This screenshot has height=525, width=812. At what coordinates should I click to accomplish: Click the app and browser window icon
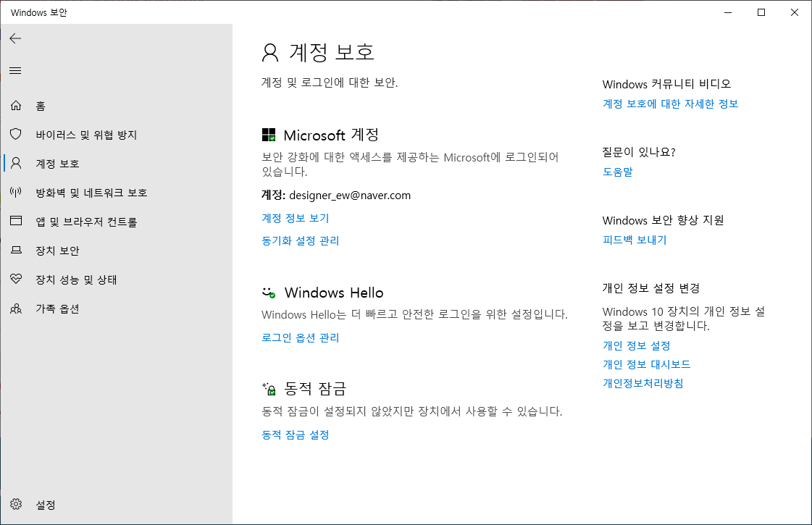16,221
